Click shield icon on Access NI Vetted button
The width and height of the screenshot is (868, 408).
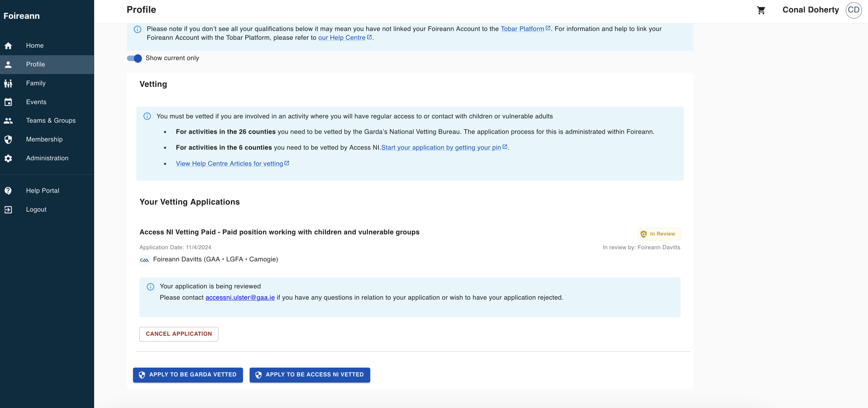pos(258,375)
